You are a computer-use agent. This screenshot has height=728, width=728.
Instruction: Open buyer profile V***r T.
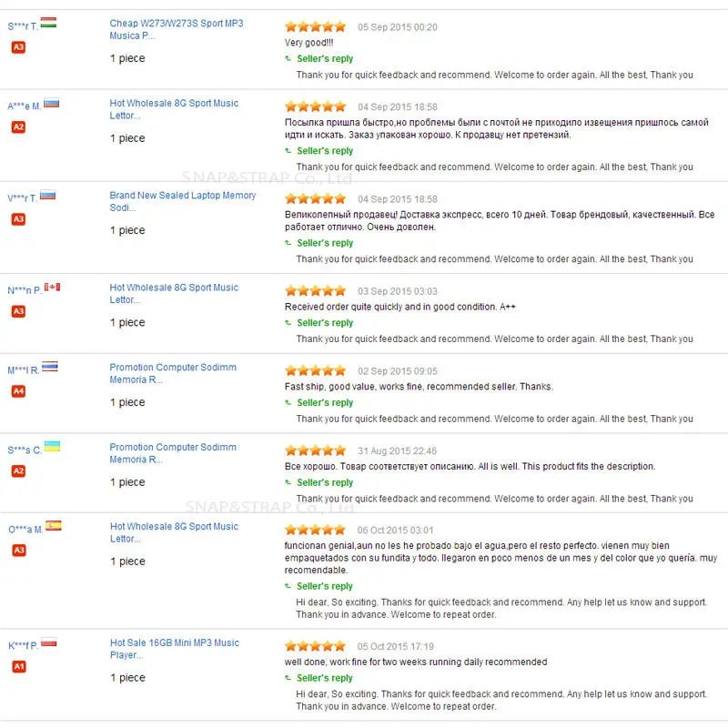[22, 198]
